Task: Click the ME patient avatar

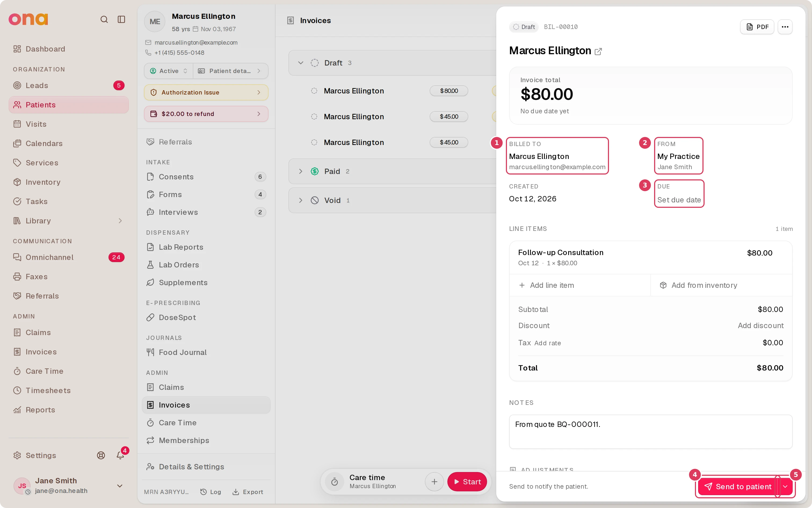Action: point(155,22)
